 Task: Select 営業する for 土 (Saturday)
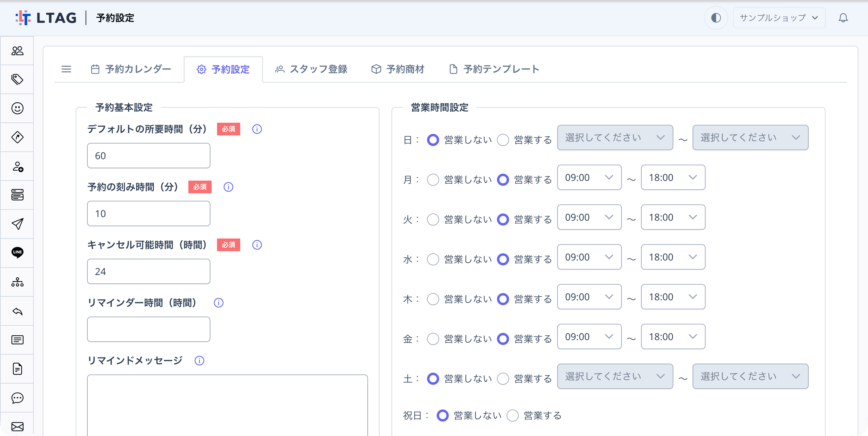pos(503,378)
